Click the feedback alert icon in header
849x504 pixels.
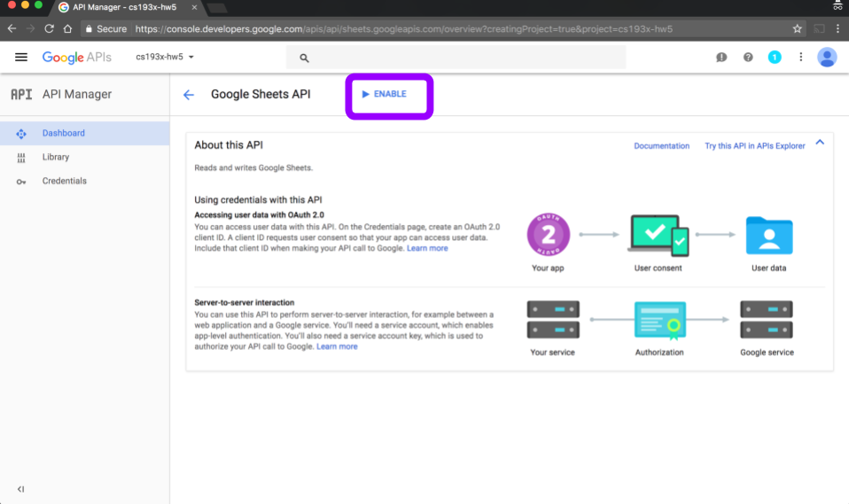click(721, 58)
